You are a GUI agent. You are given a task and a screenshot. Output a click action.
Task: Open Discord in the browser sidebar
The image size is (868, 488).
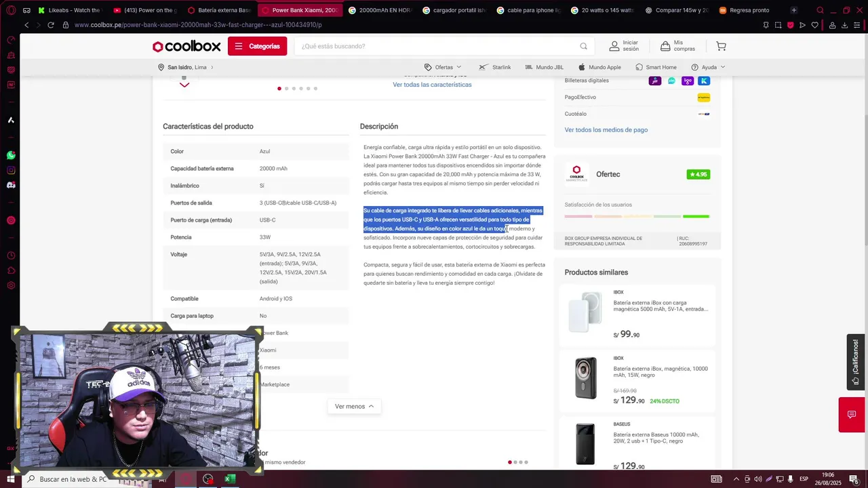coord(11,185)
